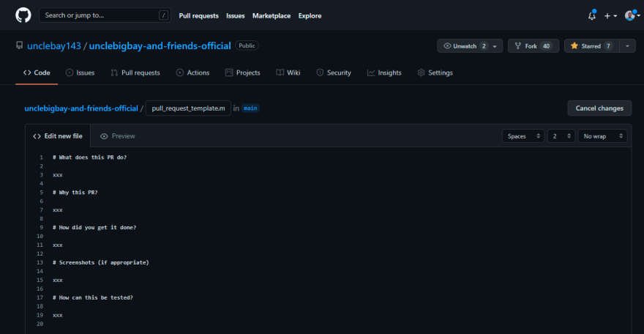Viewport: 644px width, 334px height.
Task: Open breadcrumb unclebigbay-and-friends-official link
Action: [x=81, y=108]
